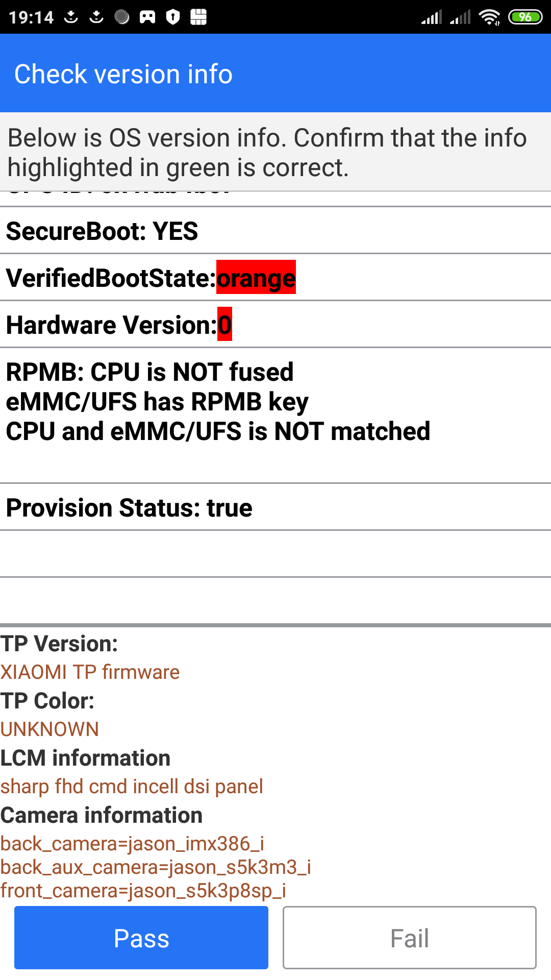Viewport: 551px width, 980px height.
Task: Tap the grid notification icon in status bar
Action: (198, 17)
